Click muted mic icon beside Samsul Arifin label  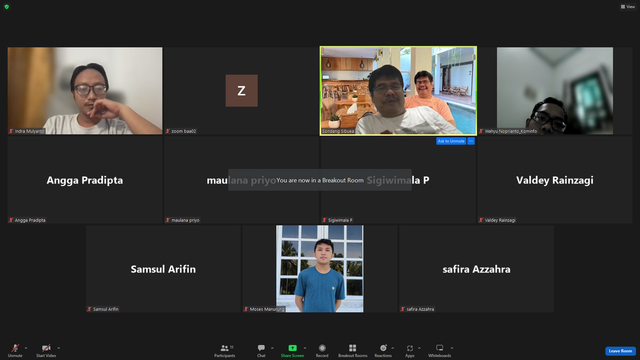(x=89, y=309)
